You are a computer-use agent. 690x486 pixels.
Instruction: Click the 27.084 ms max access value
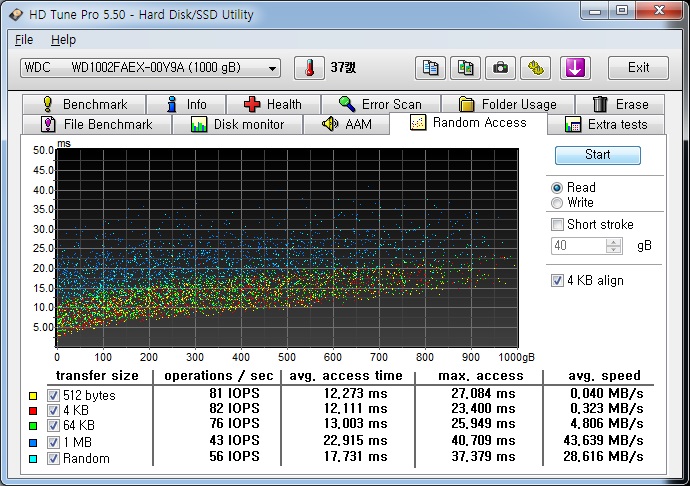(x=483, y=393)
